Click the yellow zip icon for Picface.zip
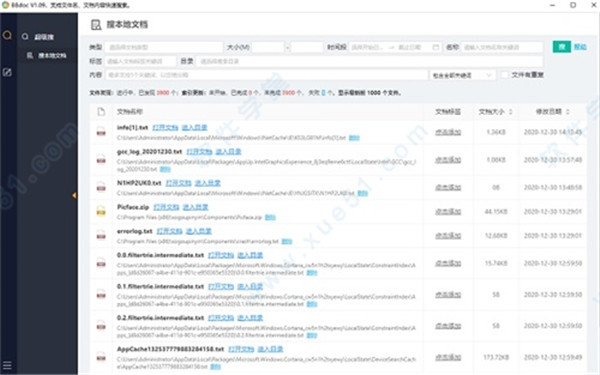Viewport: 600px width, 375px height. [x=101, y=211]
